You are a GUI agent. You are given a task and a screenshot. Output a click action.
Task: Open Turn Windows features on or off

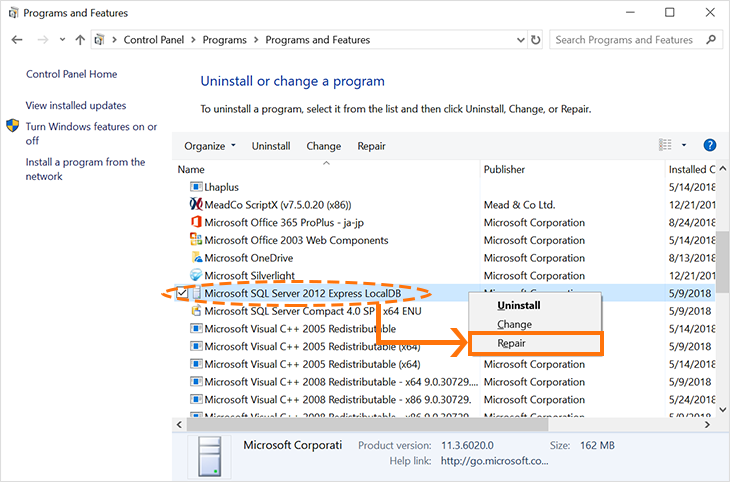point(91,134)
